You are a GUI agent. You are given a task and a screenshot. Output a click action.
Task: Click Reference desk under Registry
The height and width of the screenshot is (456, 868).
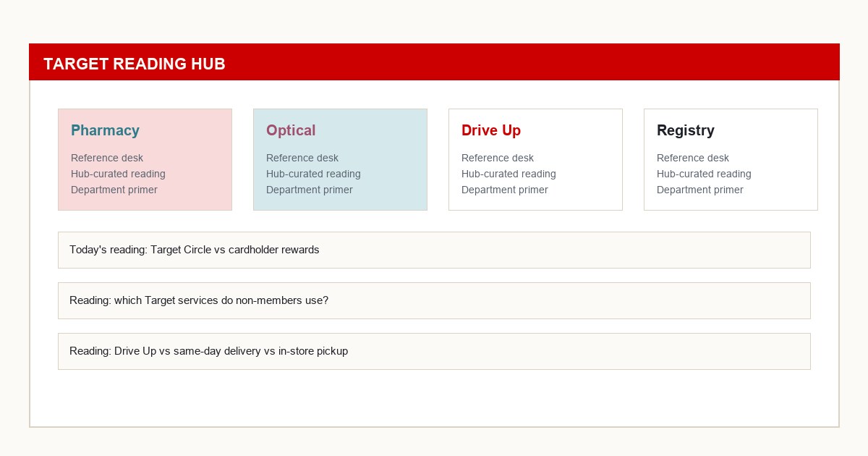[692, 158]
